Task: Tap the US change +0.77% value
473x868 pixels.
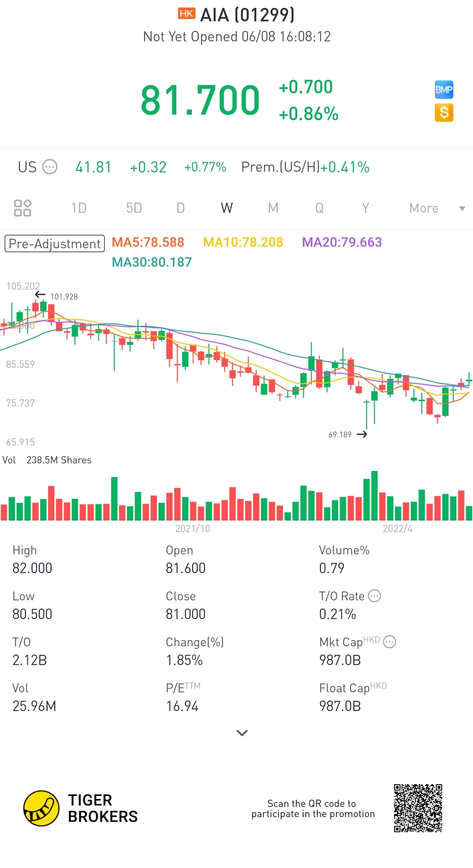Action: (x=205, y=167)
